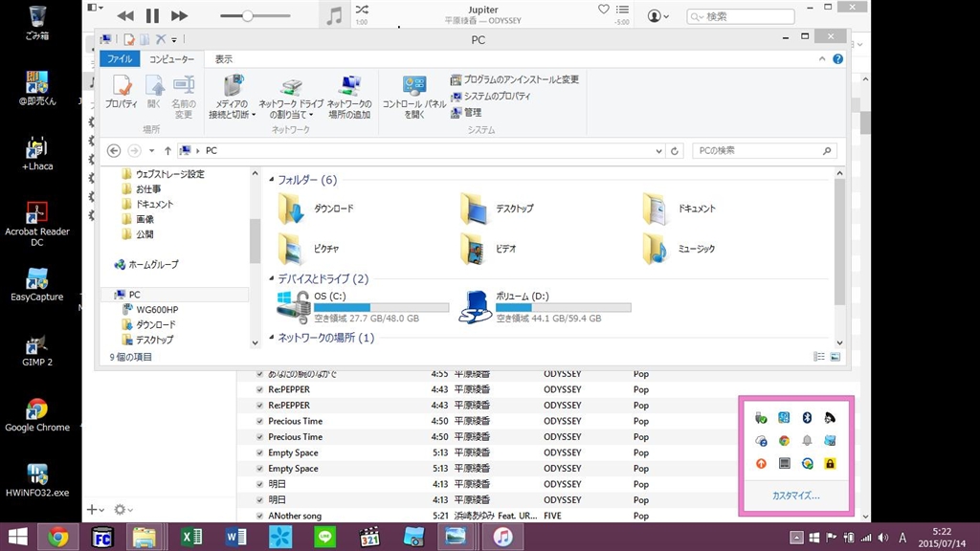This screenshot has width=980, height=551.
Task: Open iTunes account dropdown
Action: tap(658, 16)
